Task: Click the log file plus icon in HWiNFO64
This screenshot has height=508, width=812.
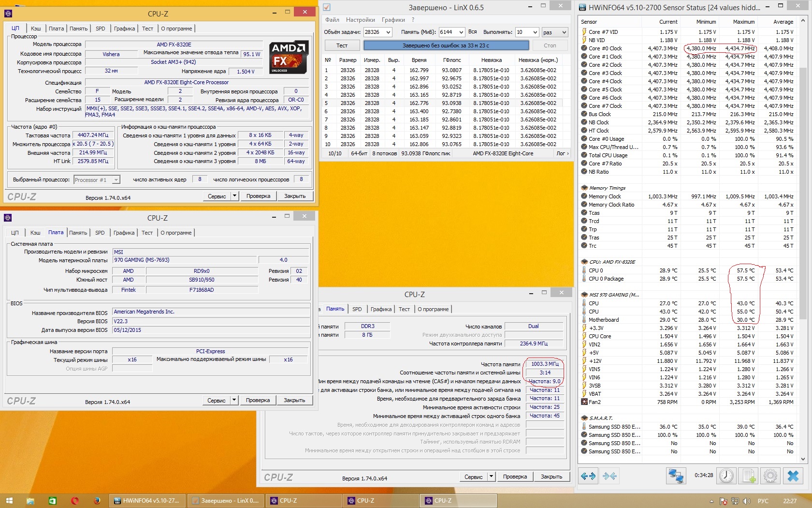Action: coord(749,476)
